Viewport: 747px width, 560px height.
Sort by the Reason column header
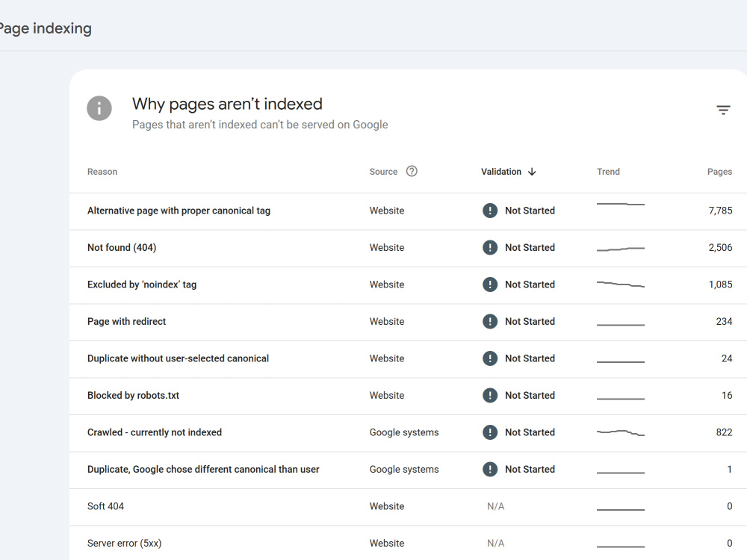pos(102,172)
